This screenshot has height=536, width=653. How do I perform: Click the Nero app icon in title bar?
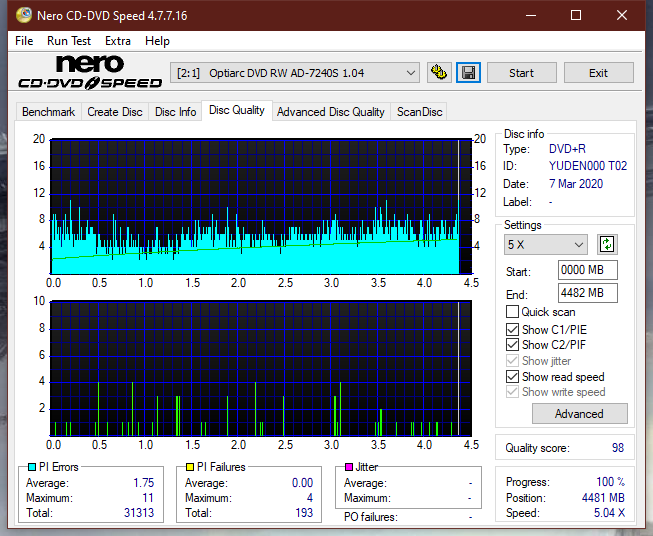24,15
